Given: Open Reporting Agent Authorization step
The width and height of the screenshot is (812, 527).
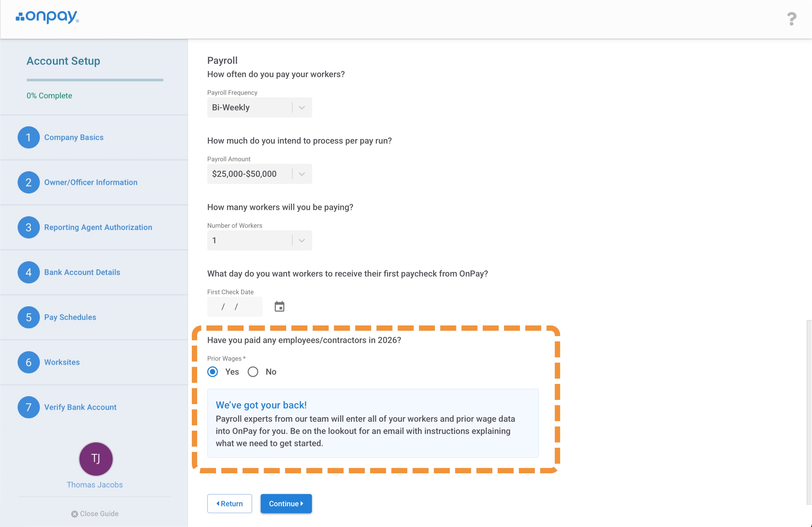Looking at the screenshot, I should click(98, 227).
